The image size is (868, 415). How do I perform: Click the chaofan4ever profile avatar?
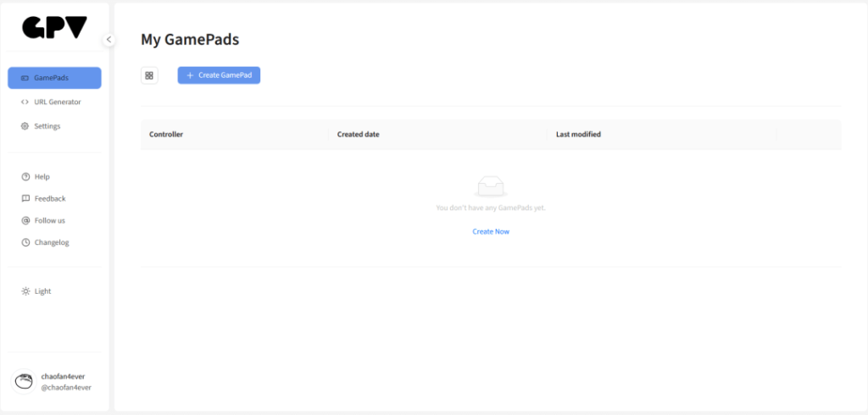[25, 381]
